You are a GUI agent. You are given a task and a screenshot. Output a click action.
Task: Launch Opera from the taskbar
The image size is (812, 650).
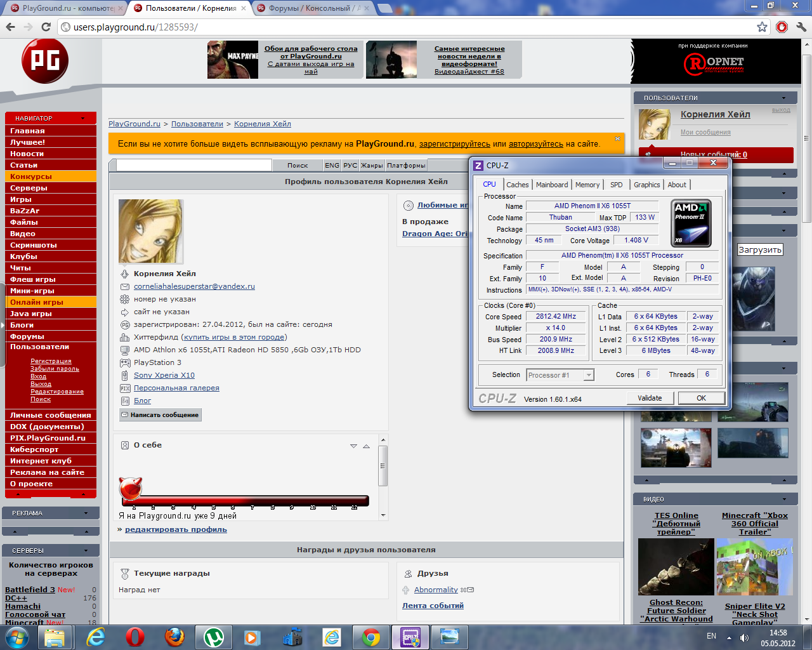pos(134,637)
